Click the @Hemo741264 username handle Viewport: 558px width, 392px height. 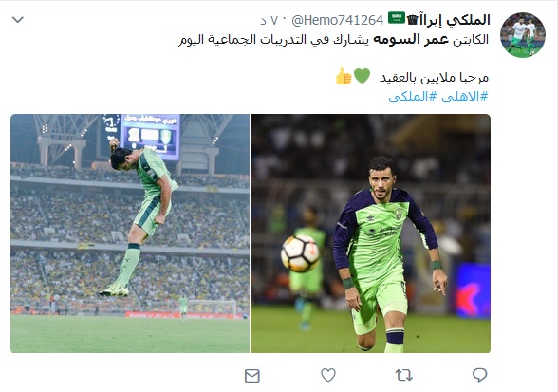337,20
